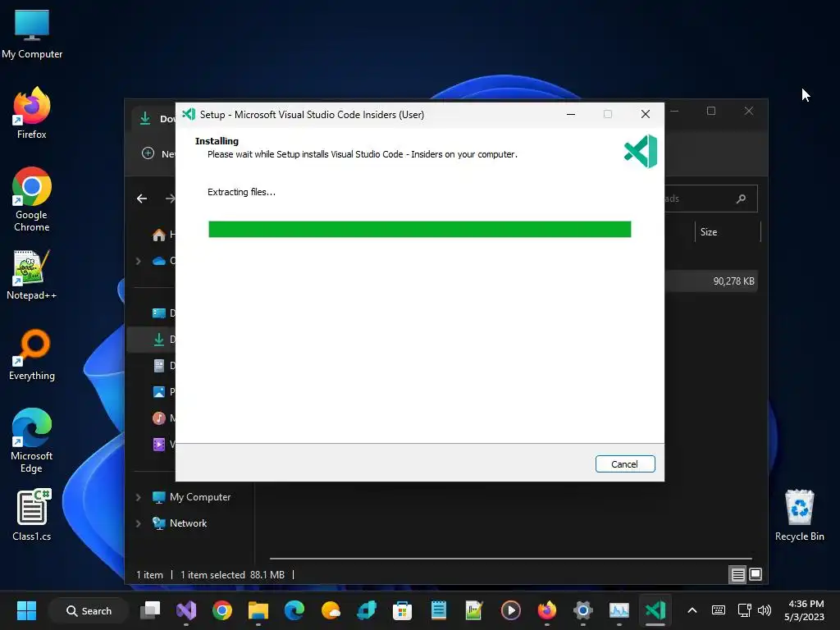Open the Google Chrome desktop shortcut
The image size is (840, 630).
(x=32, y=199)
